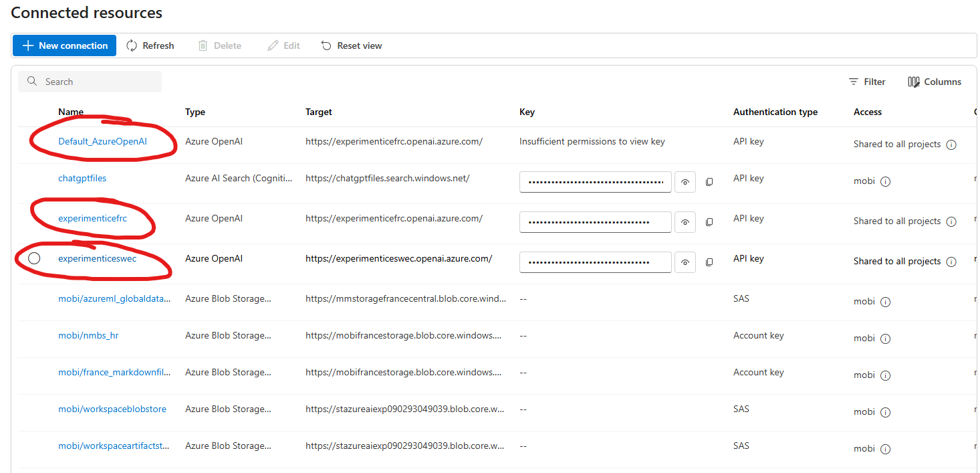Sort by Authentication type column header
Viewport: 980px width, 473px height.
pos(775,112)
